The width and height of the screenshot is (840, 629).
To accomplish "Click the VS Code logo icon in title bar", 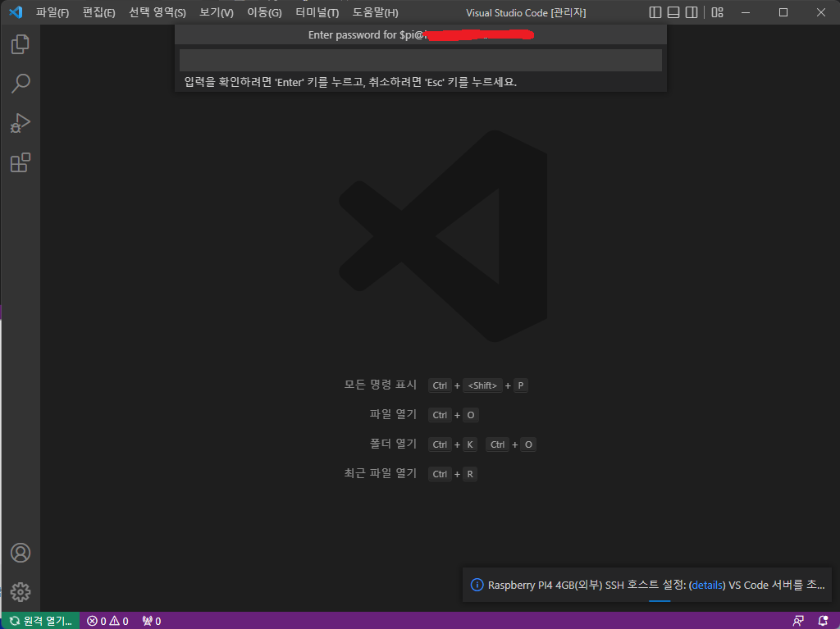I will point(16,11).
